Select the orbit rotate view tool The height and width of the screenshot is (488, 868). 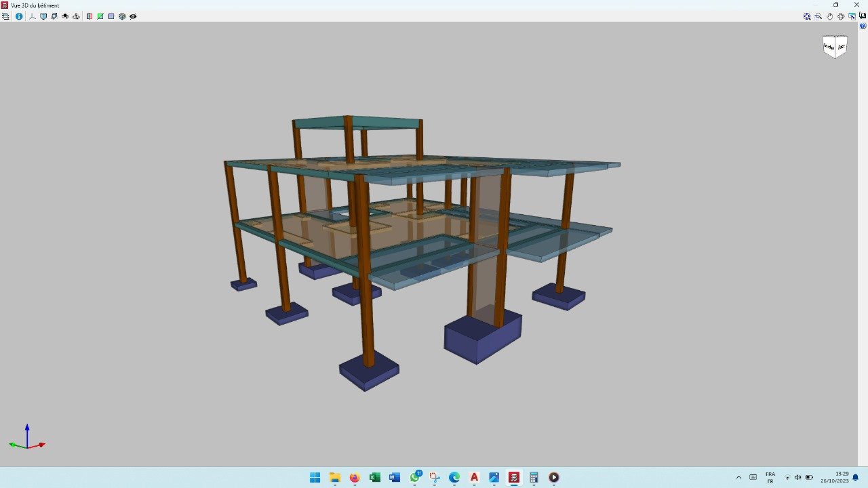pyautogui.click(x=841, y=16)
